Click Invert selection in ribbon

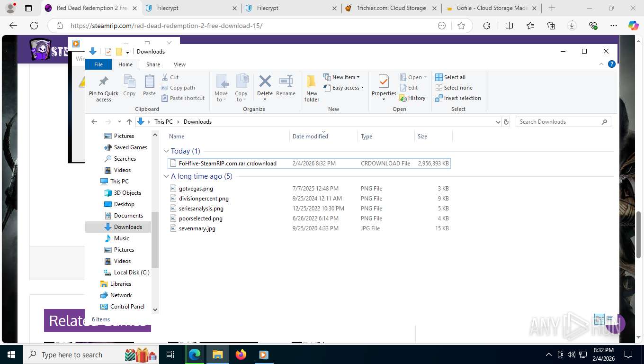tap(458, 98)
